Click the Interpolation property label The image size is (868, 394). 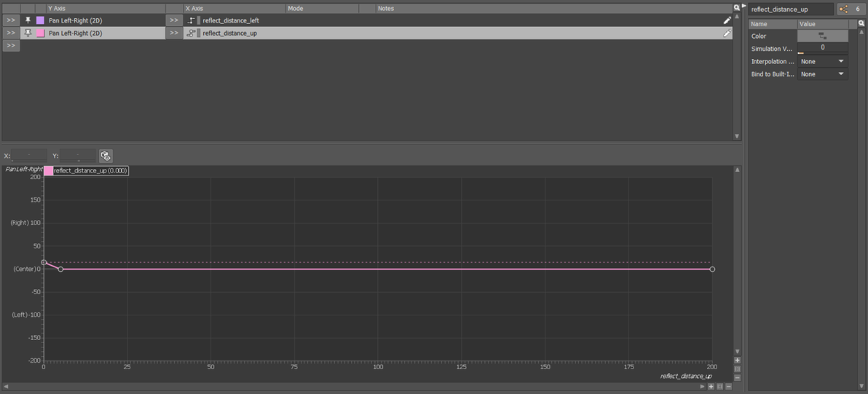click(771, 61)
